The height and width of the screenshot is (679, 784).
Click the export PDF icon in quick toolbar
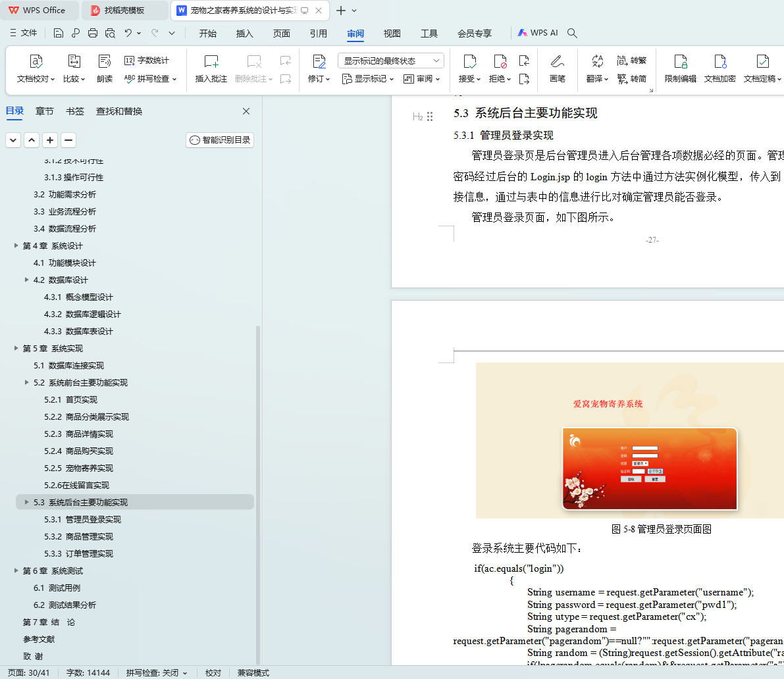(76, 33)
